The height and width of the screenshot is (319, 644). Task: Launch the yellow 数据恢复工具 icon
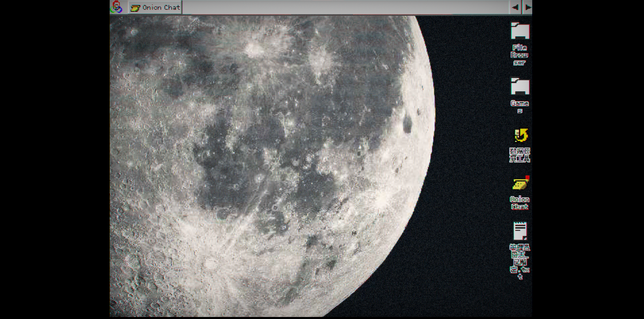click(x=521, y=135)
